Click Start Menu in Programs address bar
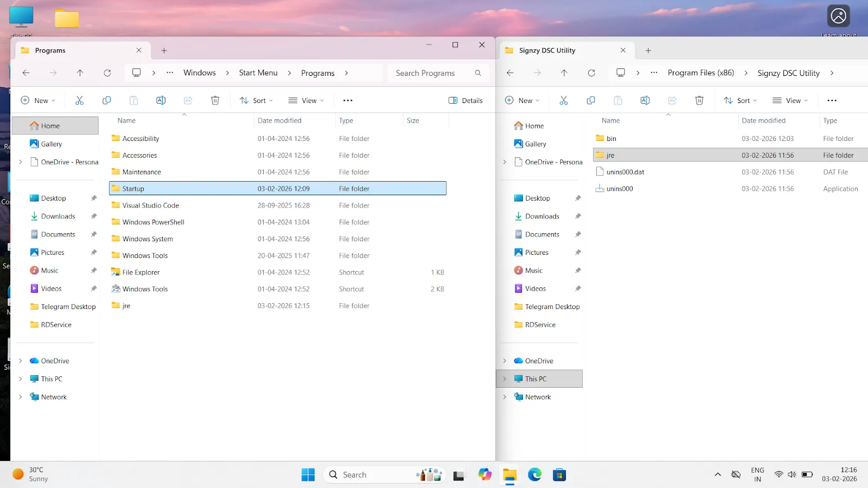Image resolution: width=868 pixels, height=488 pixels. click(258, 73)
